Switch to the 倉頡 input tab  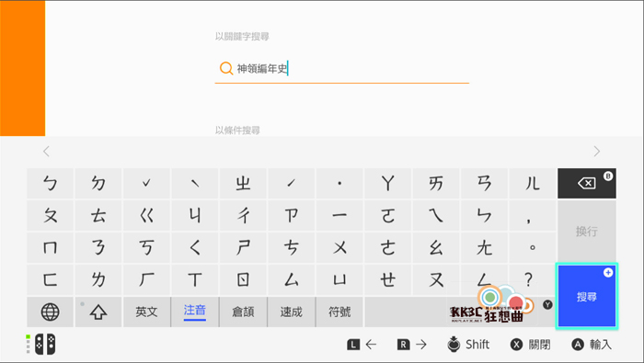point(243,312)
